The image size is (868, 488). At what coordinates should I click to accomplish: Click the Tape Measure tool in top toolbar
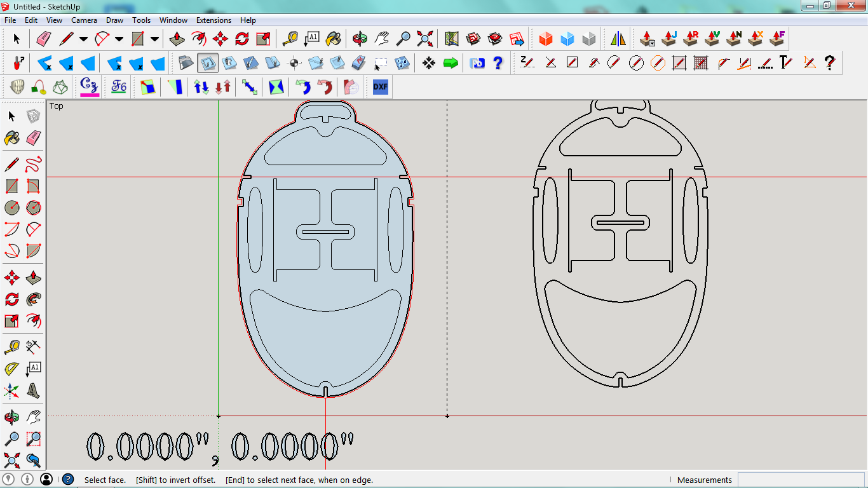coord(290,39)
